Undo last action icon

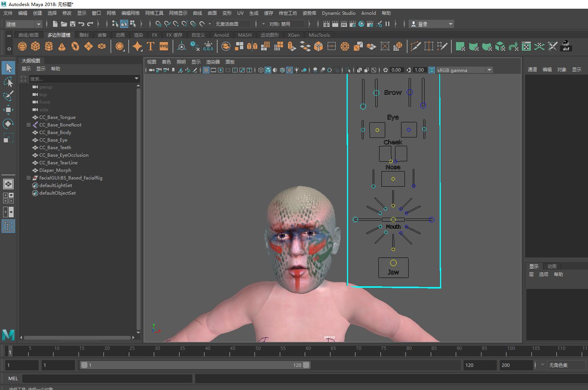(x=81, y=24)
